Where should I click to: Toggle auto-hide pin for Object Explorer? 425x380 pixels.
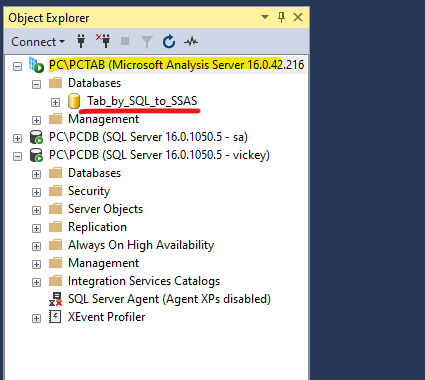point(282,17)
